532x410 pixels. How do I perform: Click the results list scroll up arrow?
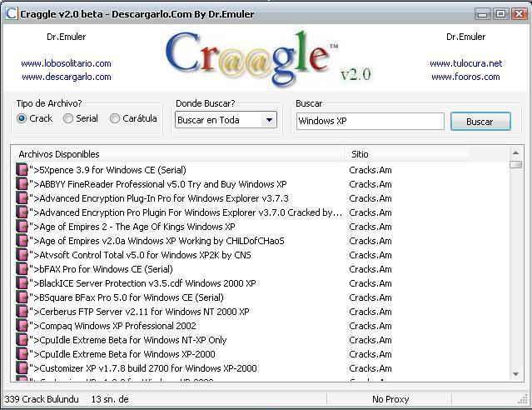[515, 152]
